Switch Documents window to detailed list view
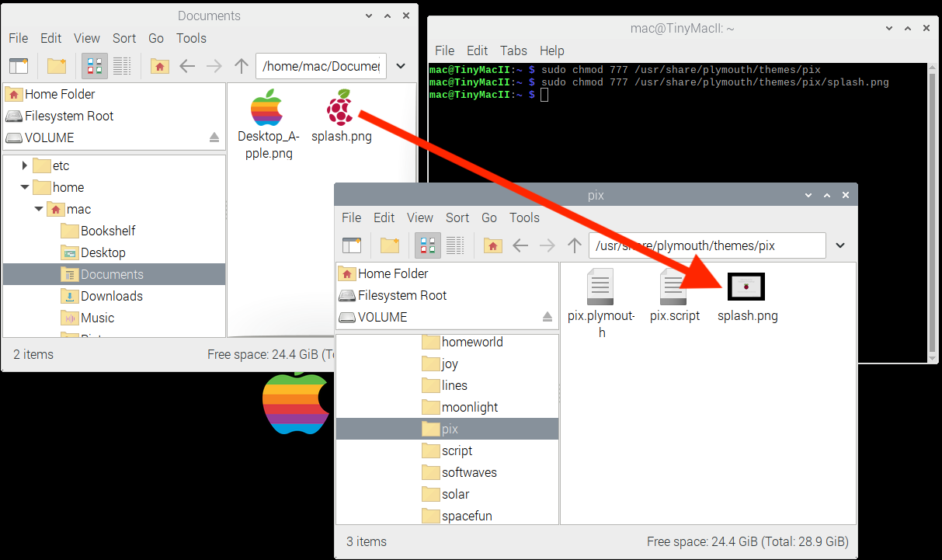Image resolution: width=942 pixels, height=560 pixels. point(122,66)
